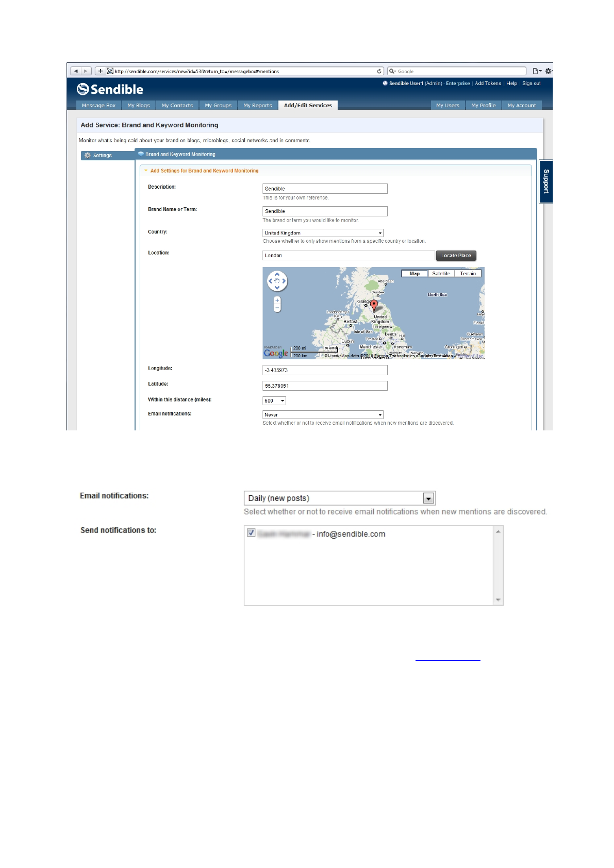This screenshot has height=868, width=614.
Task: Pan the map right
Action: coord(284,281)
